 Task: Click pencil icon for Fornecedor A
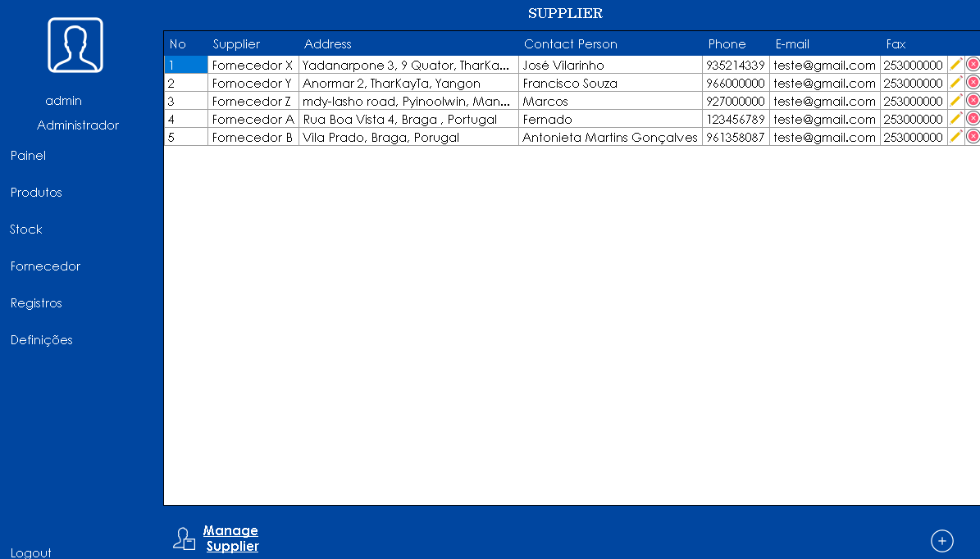click(956, 118)
